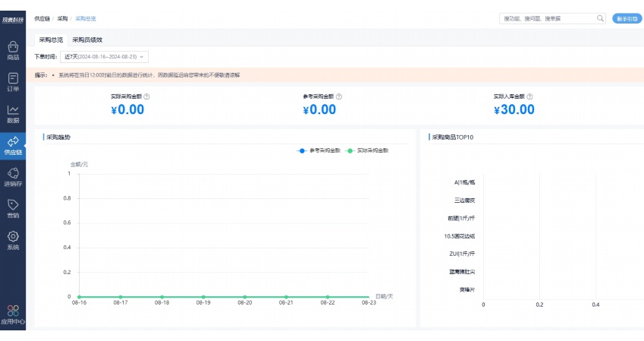
Task: Click the search magnifier icon
Action: pyautogui.click(x=600, y=18)
